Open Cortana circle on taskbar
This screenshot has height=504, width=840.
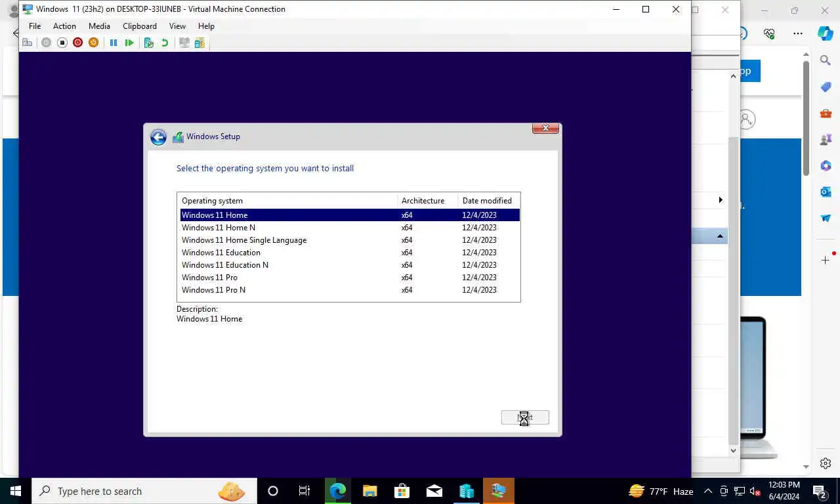[273, 491]
